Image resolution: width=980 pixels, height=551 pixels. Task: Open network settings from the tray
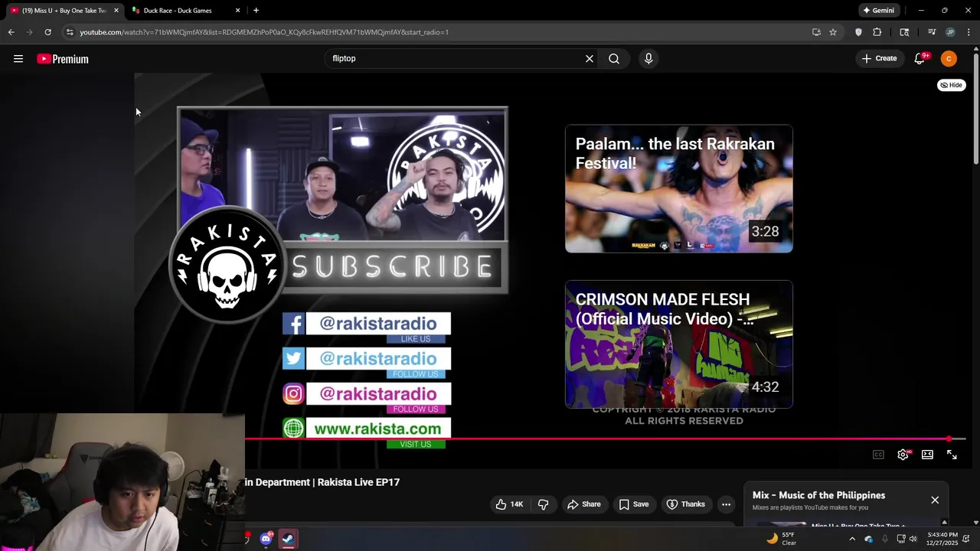point(901,539)
